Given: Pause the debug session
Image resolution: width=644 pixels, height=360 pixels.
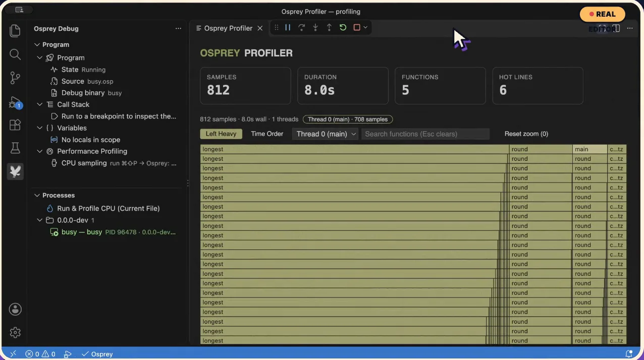Looking at the screenshot, I should (x=288, y=28).
